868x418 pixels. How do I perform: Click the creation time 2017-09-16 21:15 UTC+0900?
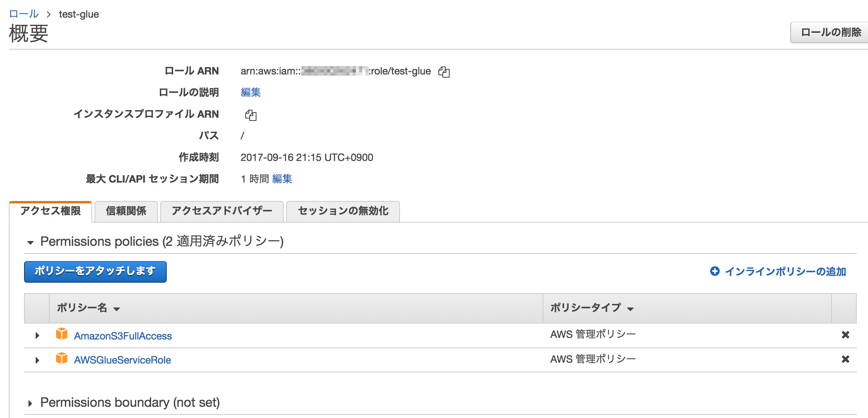(307, 157)
